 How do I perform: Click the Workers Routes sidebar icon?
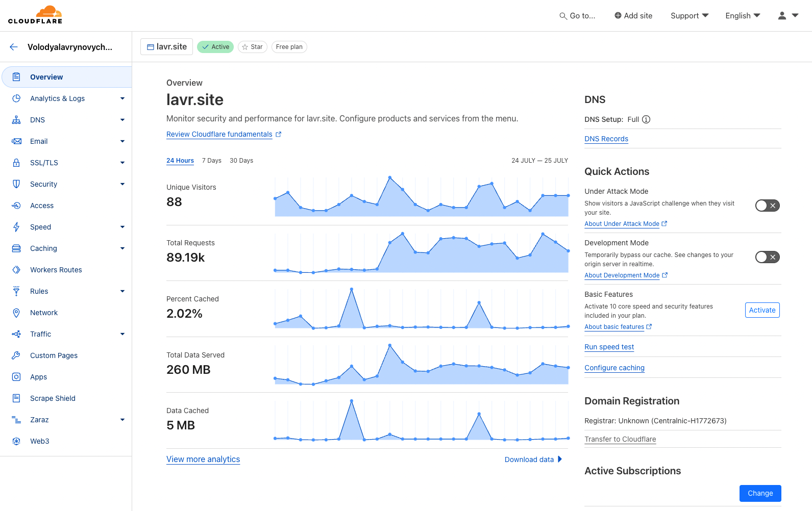pos(16,270)
